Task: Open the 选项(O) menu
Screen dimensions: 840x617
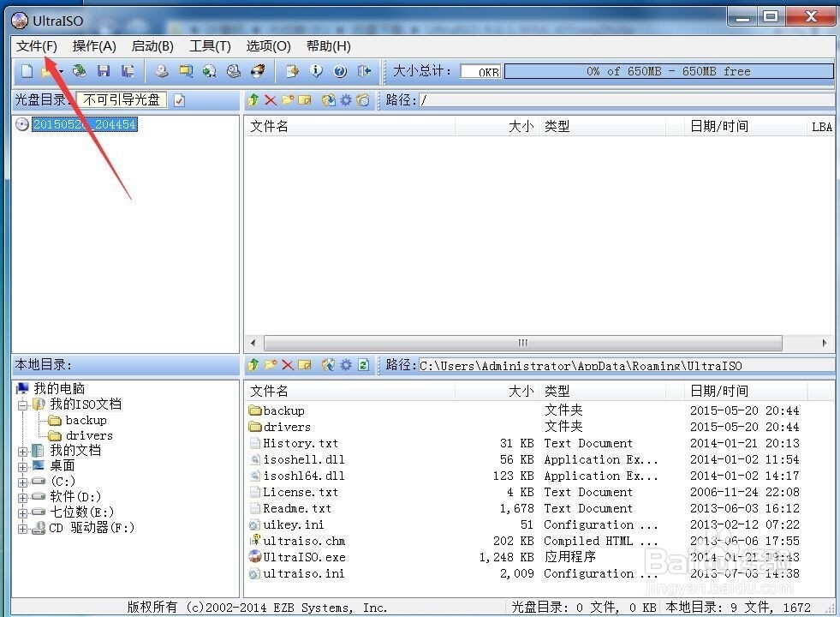Action: [x=268, y=46]
